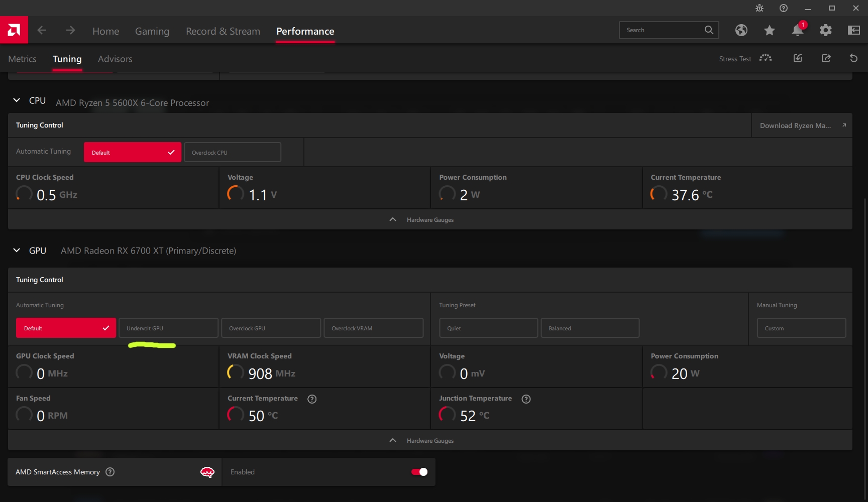
Task: Open favorites star icon
Action: pos(769,31)
